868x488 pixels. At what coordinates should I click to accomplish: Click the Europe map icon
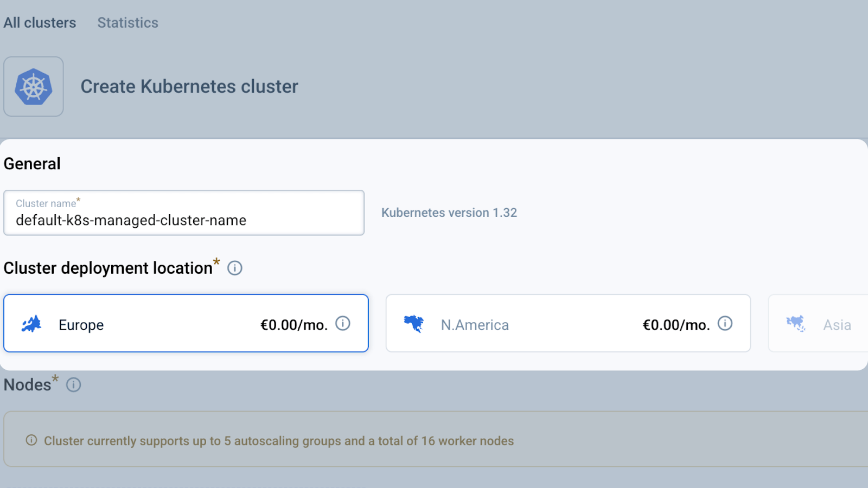point(31,324)
